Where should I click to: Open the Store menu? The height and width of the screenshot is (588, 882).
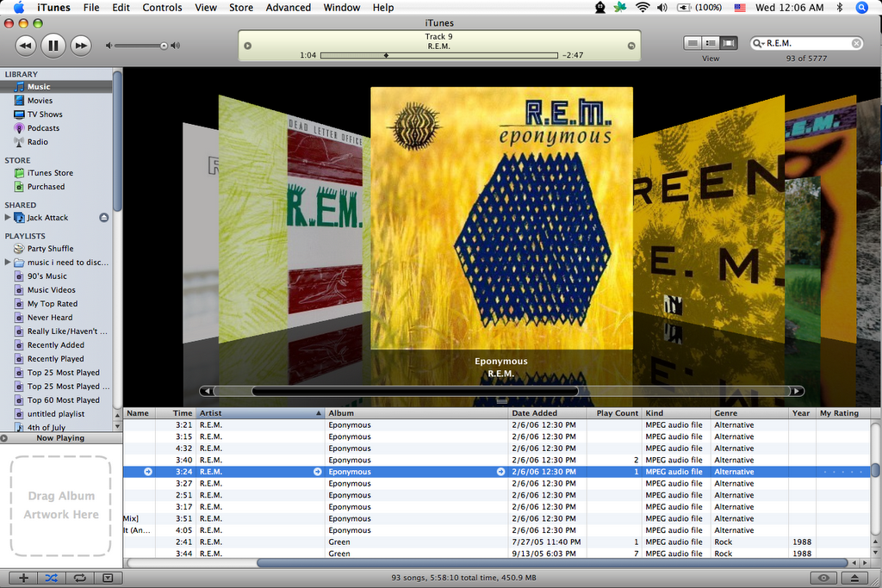pos(241,7)
